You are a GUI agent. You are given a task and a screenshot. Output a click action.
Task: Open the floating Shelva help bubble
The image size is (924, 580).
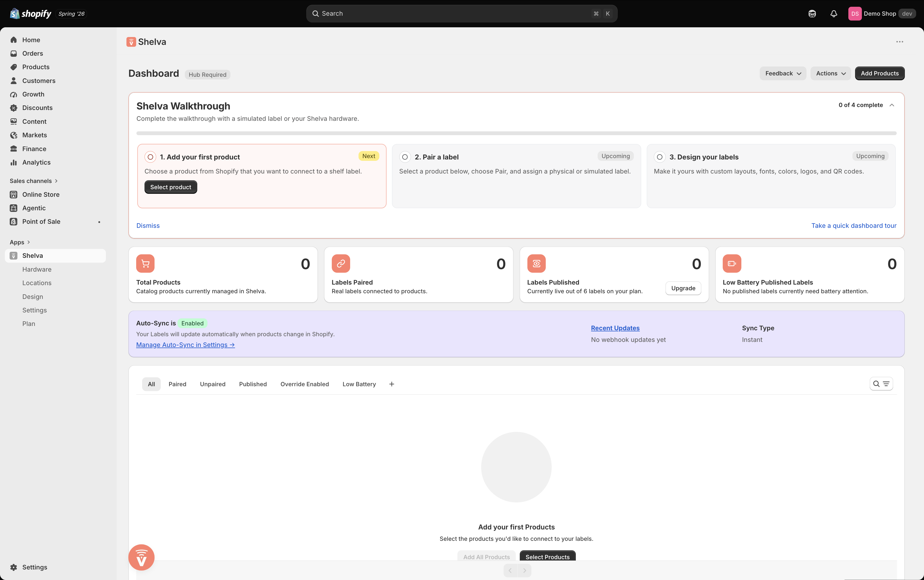click(142, 557)
